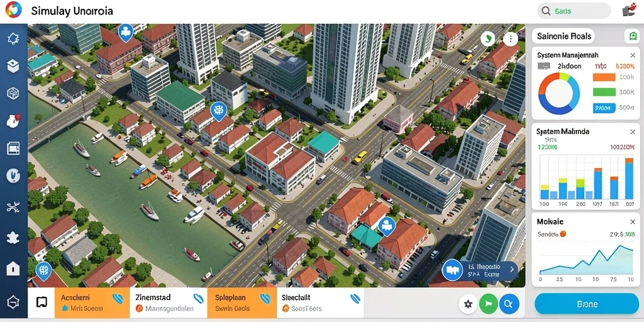Toggle the blue icon on Acockemi tab
This screenshot has width=644, height=322.
118,299
